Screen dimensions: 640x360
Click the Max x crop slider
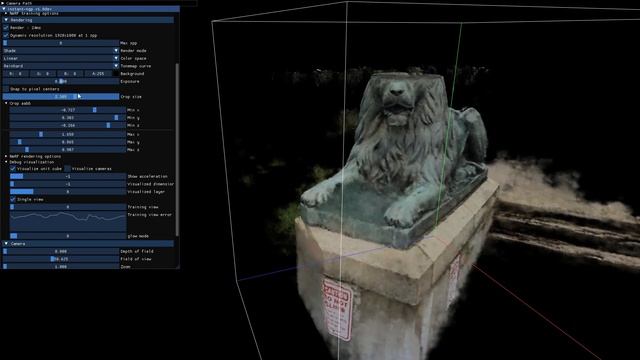coord(68,134)
